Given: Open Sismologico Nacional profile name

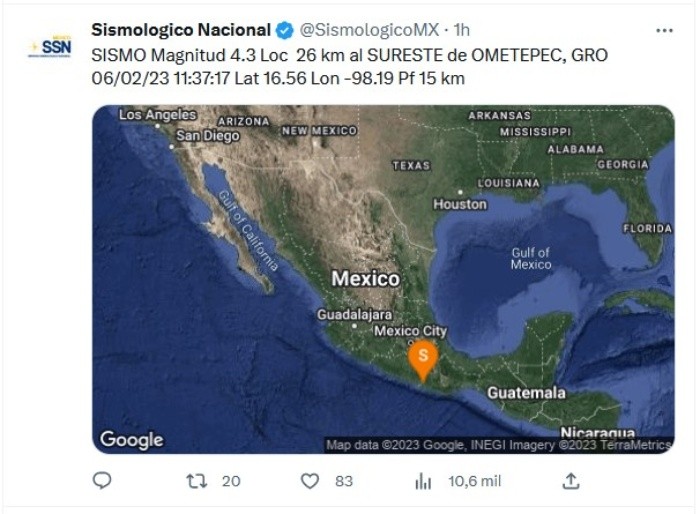Looking at the screenshot, I should [x=181, y=30].
